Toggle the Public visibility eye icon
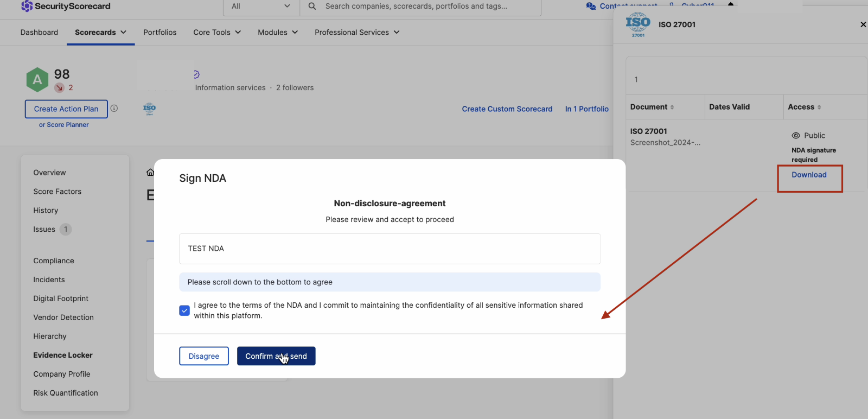The width and height of the screenshot is (868, 419). coord(796,136)
